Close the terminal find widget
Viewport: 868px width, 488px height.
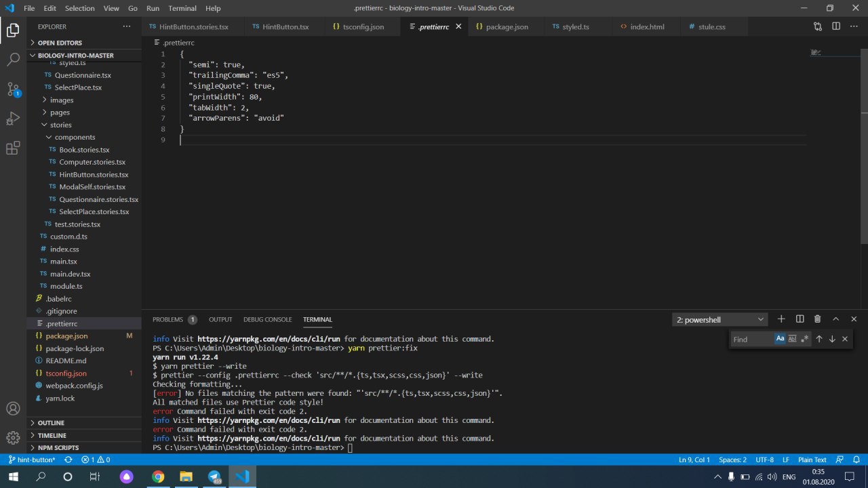[845, 339]
